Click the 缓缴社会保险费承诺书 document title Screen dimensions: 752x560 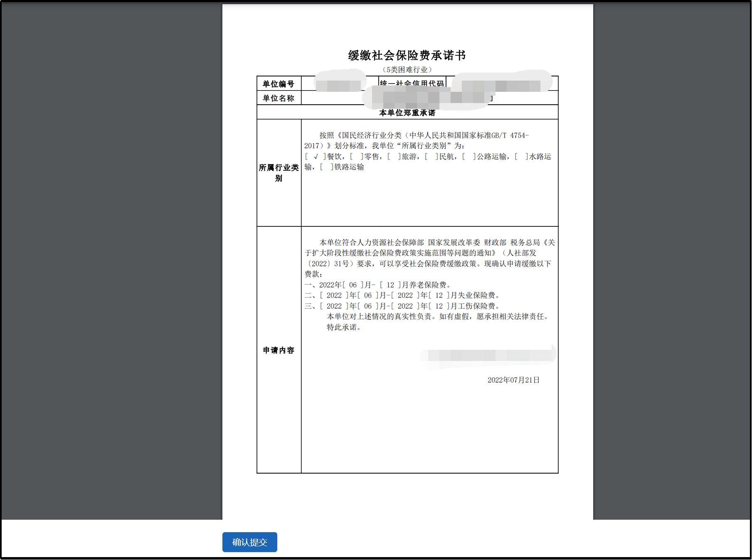click(408, 53)
